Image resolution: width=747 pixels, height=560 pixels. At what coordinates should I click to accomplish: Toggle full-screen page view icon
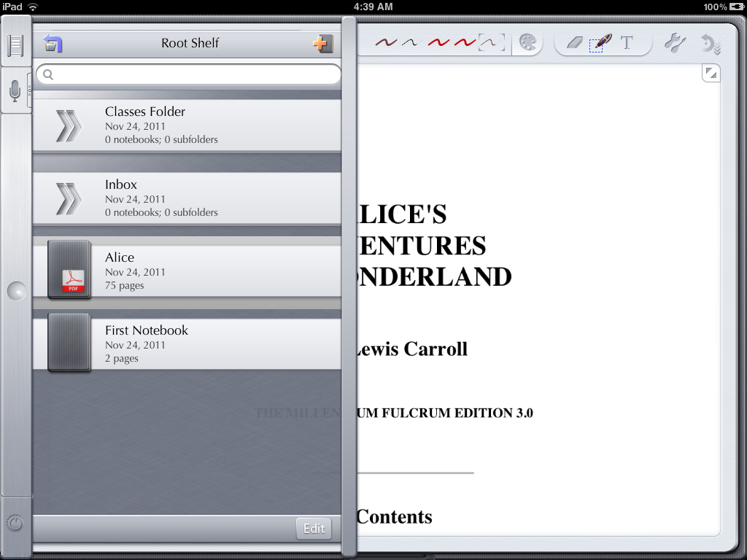711,74
